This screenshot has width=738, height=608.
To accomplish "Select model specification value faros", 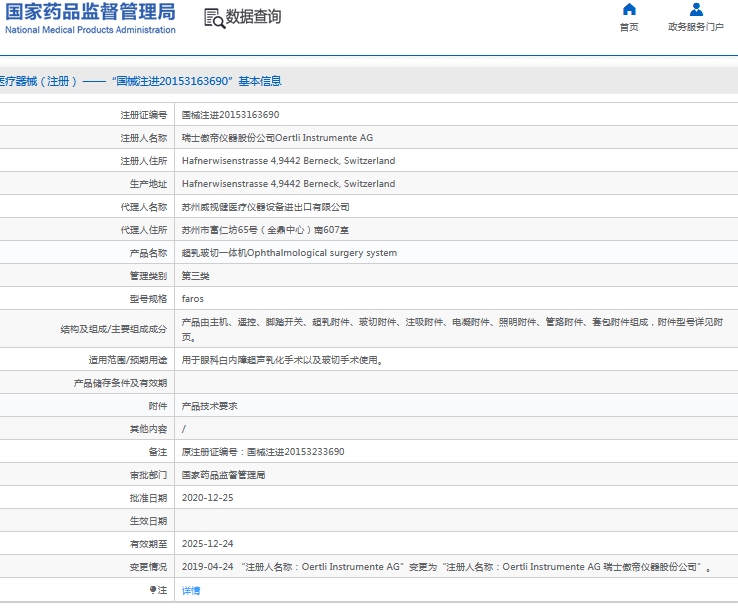I will click(193, 299).
